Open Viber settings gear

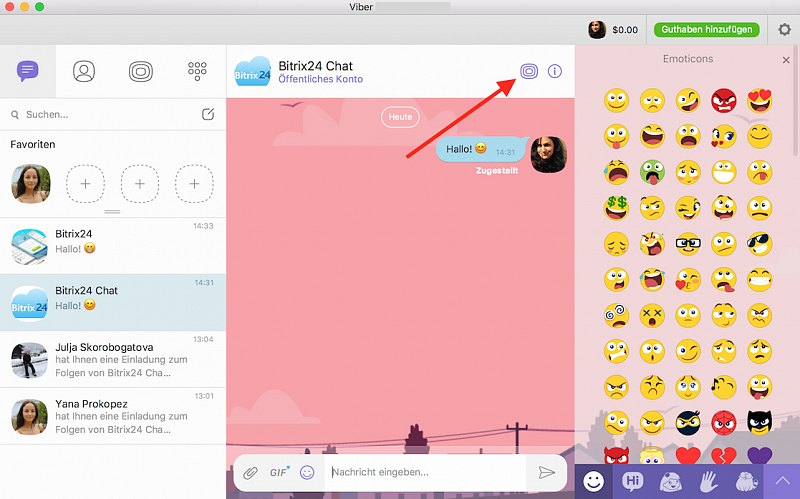click(x=784, y=30)
